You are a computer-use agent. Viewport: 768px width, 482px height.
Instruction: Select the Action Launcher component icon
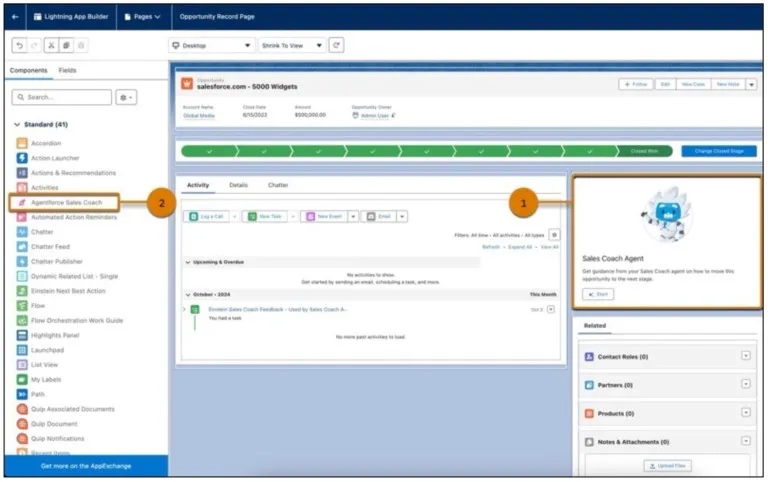click(x=22, y=158)
